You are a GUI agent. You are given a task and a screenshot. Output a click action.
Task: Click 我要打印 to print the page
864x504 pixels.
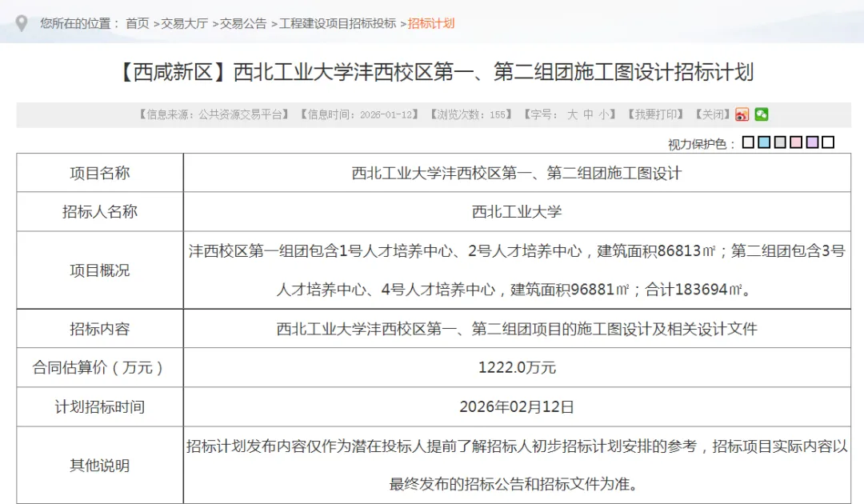tap(654, 114)
